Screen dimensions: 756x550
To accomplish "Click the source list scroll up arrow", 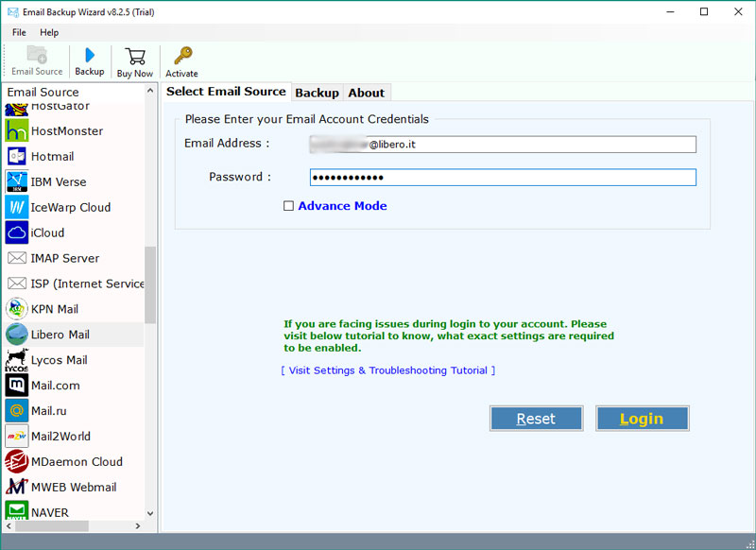I will [150, 91].
